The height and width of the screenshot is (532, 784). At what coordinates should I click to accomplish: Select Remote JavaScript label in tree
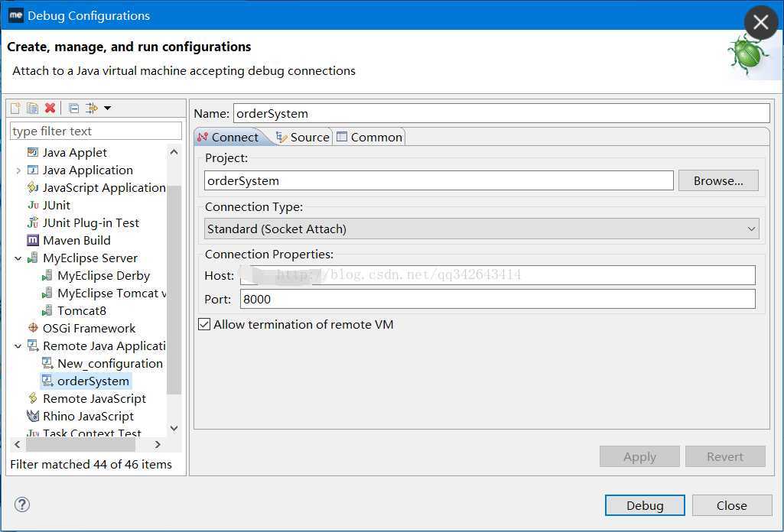tap(94, 399)
